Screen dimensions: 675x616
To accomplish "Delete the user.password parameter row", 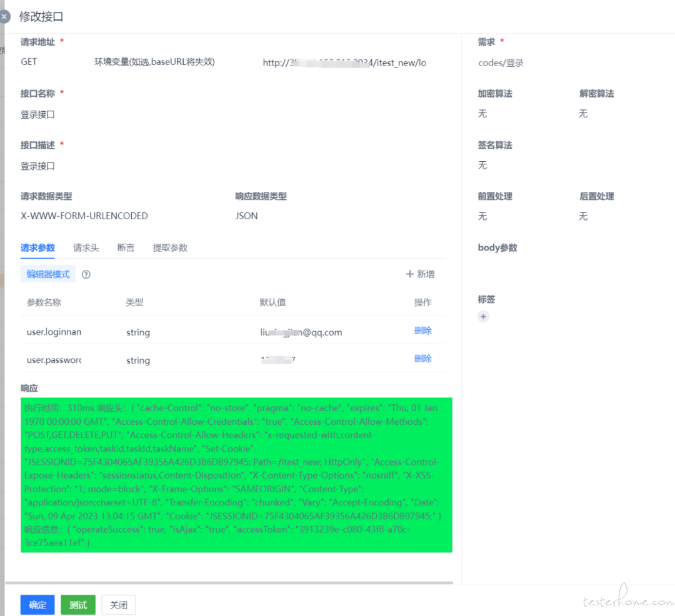I will [x=422, y=359].
